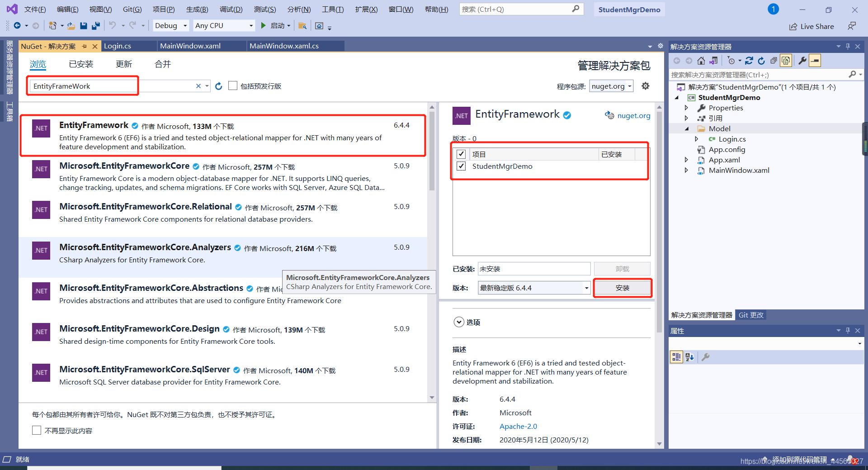Switch to the Consolidate (合并) NuGet tab
Viewport: 868px width, 470px height.
click(163, 64)
